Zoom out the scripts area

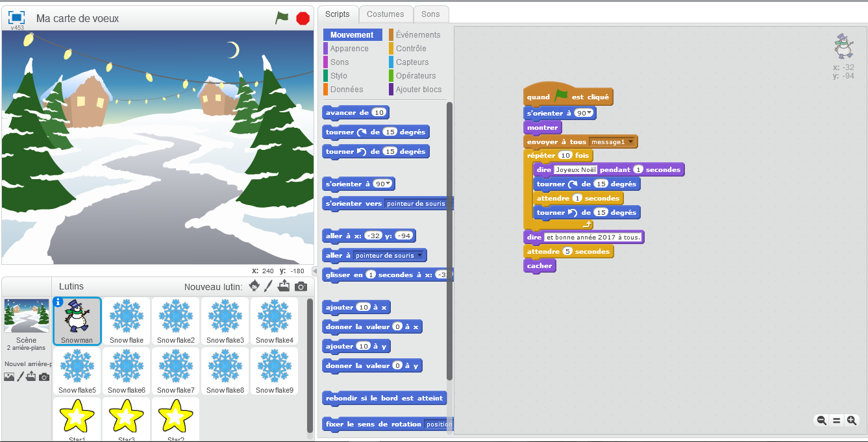821,421
